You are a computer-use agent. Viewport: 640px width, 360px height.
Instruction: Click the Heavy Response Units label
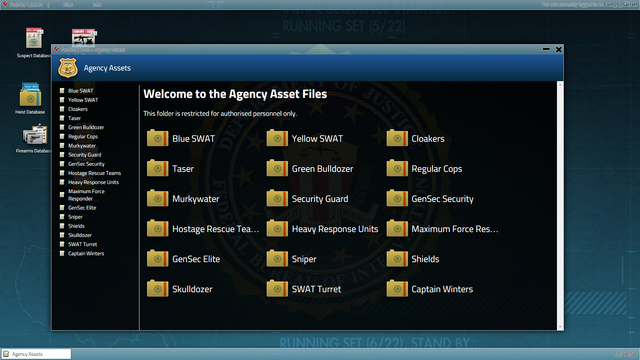(335, 229)
